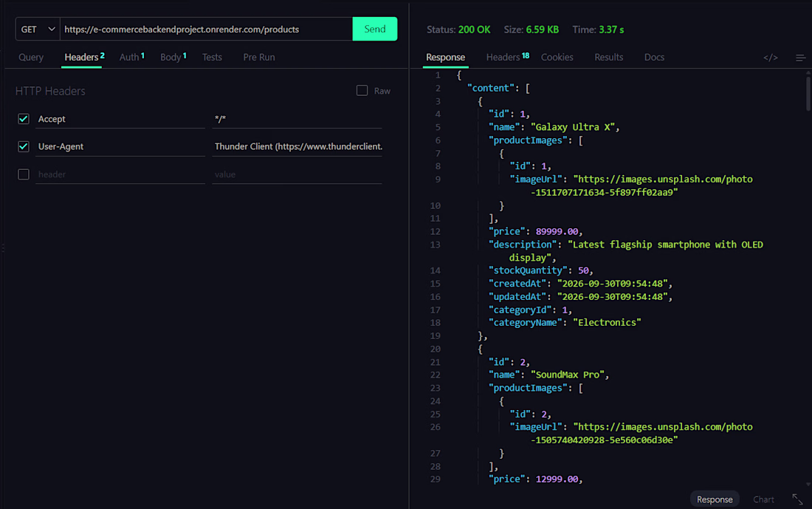Image resolution: width=812 pixels, height=509 pixels.
Task: Open the Auth tab
Action: tap(131, 57)
